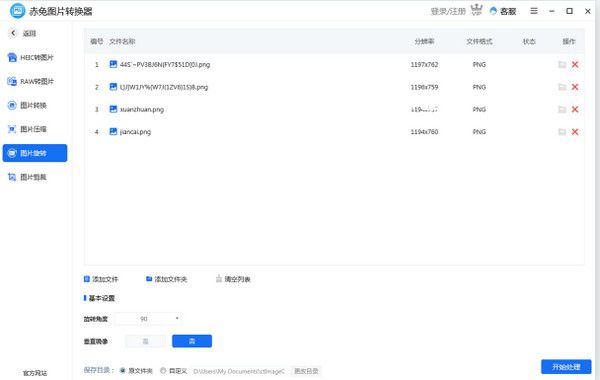600x380 pixels.
Task: Click the 更改目录 button
Action: [x=306, y=371]
